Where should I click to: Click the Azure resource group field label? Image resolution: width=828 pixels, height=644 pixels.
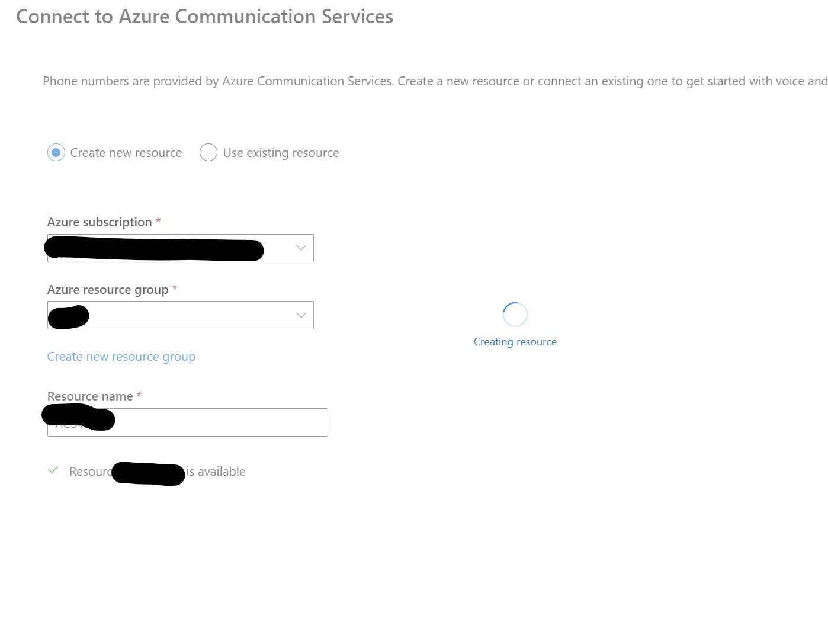click(108, 290)
